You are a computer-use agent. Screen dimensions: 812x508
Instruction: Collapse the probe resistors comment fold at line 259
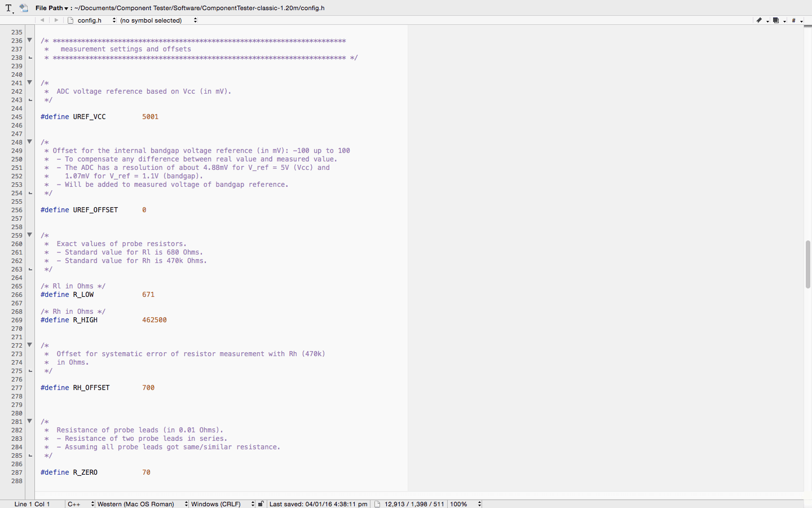[x=29, y=235]
